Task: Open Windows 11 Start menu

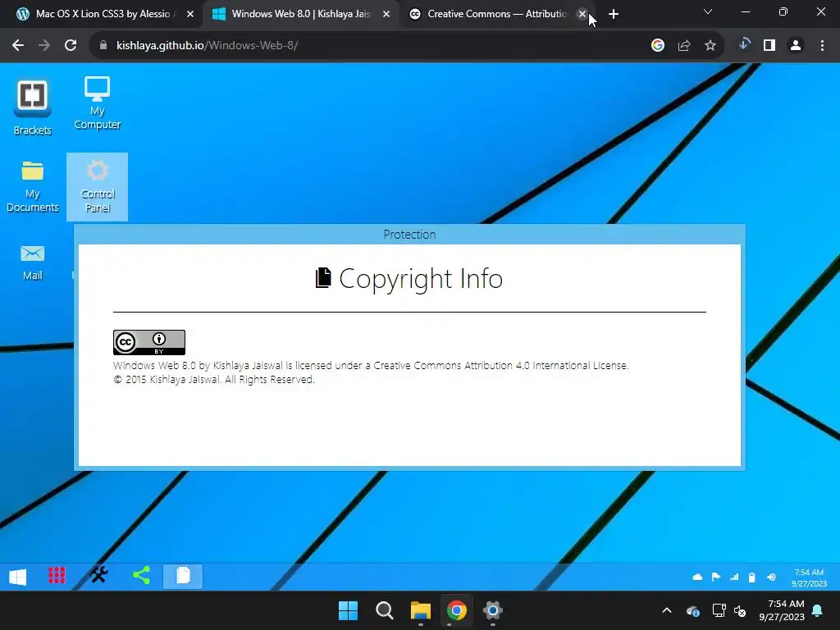Action: [348, 610]
